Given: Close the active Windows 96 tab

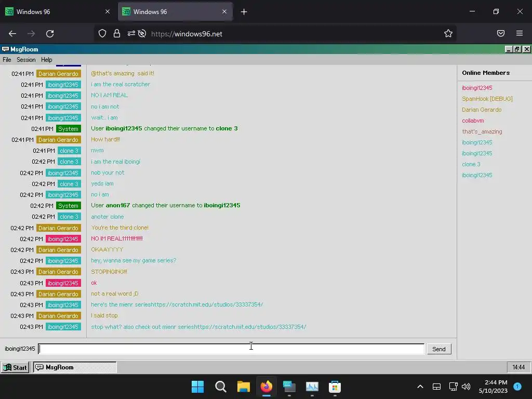Looking at the screenshot, I should pyautogui.click(x=224, y=11).
